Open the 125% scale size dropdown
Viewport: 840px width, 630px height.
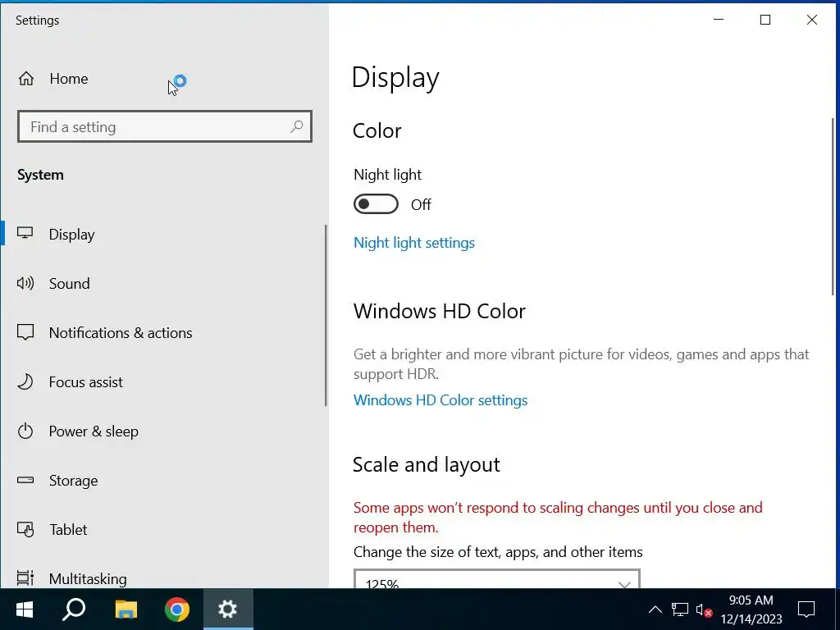coord(496,579)
